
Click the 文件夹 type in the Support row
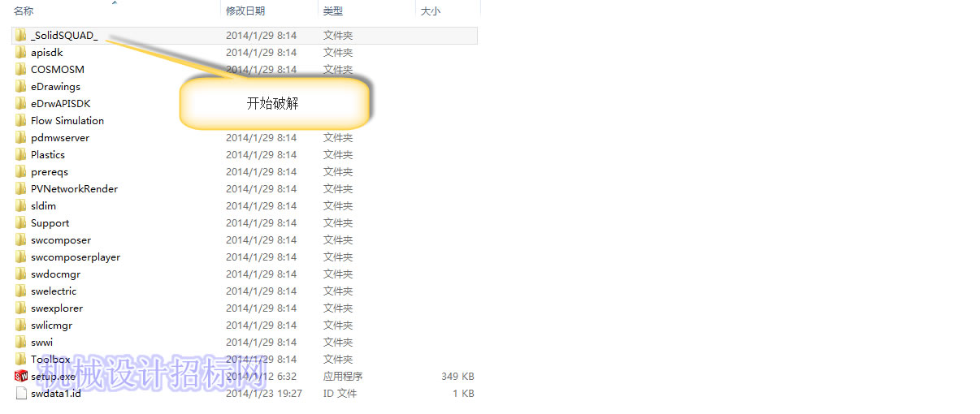click(338, 223)
